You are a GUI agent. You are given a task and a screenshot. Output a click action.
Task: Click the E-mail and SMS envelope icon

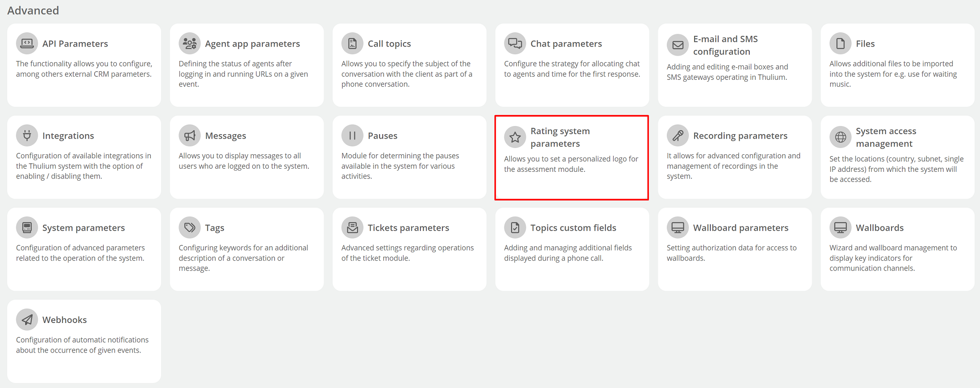pyautogui.click(x=678, y=45)
